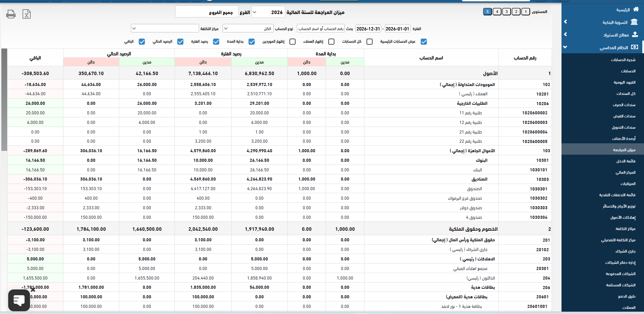Click the bank reconciliation icon
The image size is (644, 314).
click(x=634, y=22)
